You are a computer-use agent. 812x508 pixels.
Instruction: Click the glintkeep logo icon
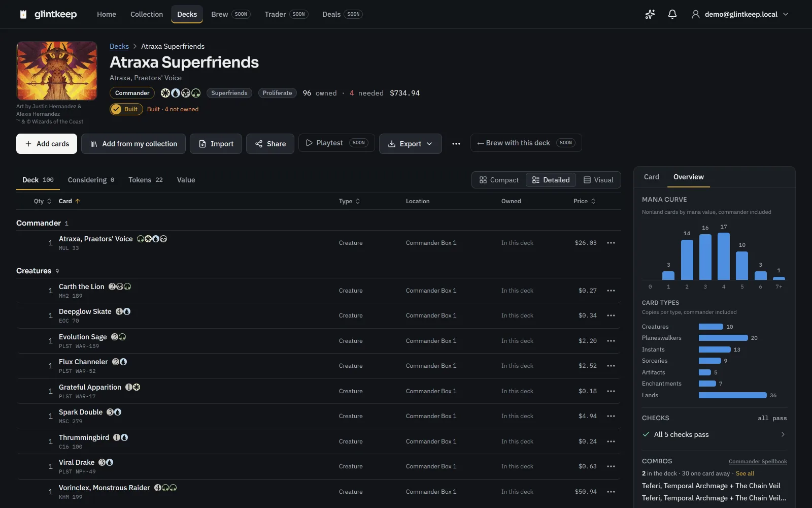(23, 14)
